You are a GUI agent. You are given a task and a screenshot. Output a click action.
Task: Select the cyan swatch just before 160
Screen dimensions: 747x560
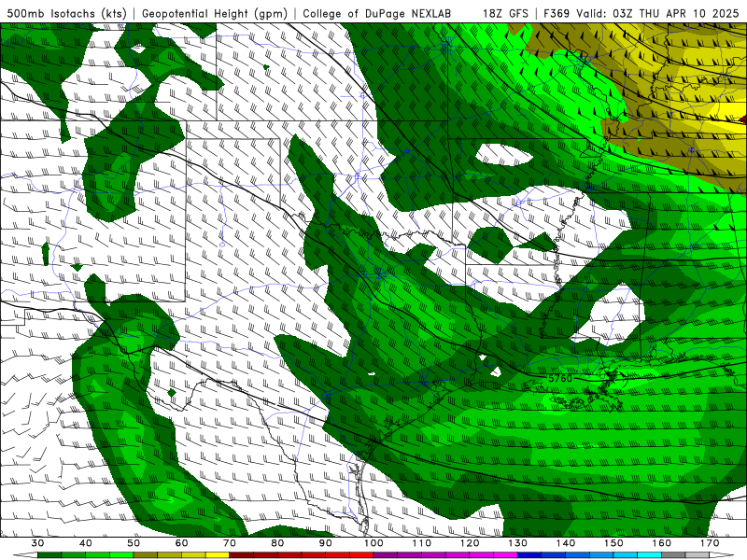(649, 555)
